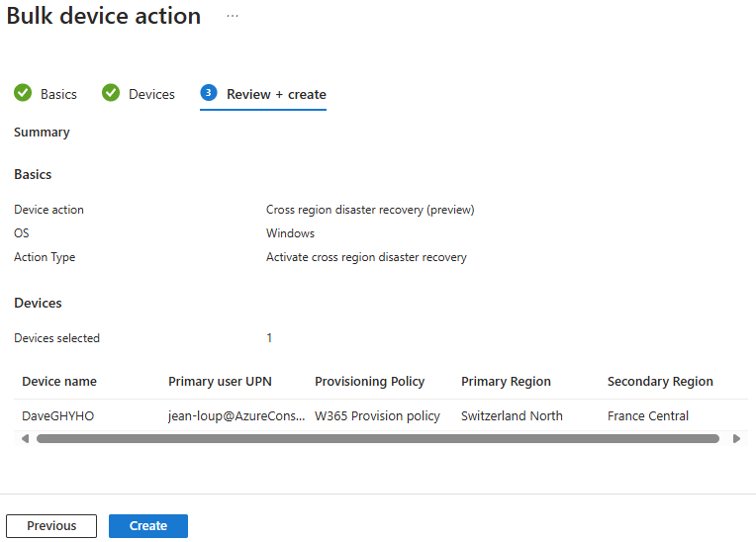Click the green checkmark icon for Devices

tap(111, 93)
